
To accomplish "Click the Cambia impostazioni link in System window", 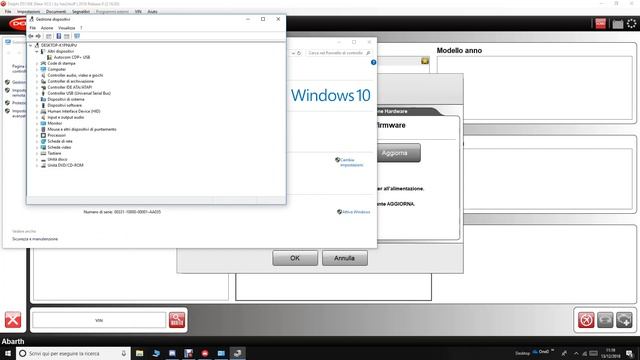I will [x=351, y=162].
